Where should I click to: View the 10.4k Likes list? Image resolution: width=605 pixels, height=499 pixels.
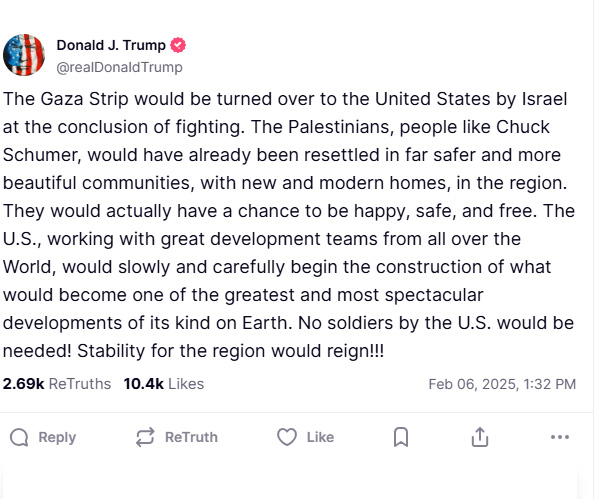coord(163,384)
